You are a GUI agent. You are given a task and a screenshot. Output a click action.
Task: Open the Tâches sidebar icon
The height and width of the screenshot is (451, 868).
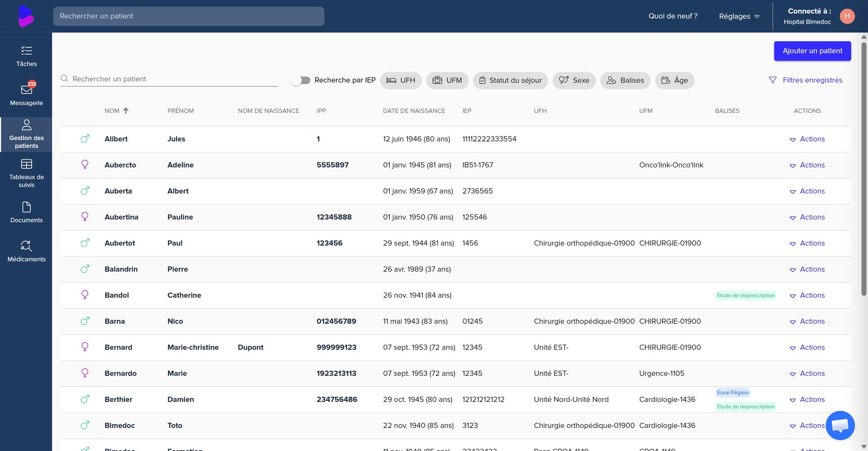[27, 51]
